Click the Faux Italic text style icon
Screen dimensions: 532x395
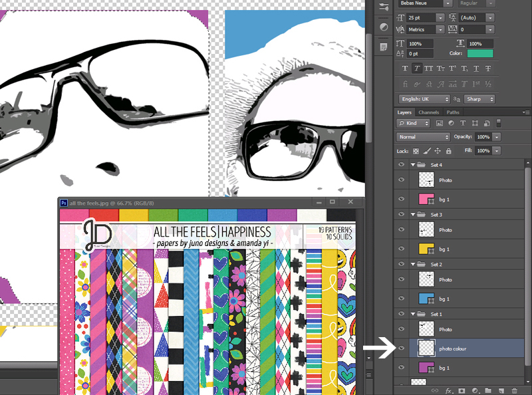[x=417, y=68]
